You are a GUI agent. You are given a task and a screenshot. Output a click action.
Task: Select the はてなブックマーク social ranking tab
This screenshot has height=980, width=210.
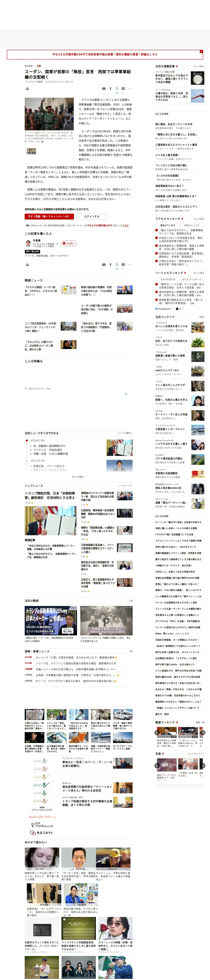pyautogui.click(x=192, y=279)
